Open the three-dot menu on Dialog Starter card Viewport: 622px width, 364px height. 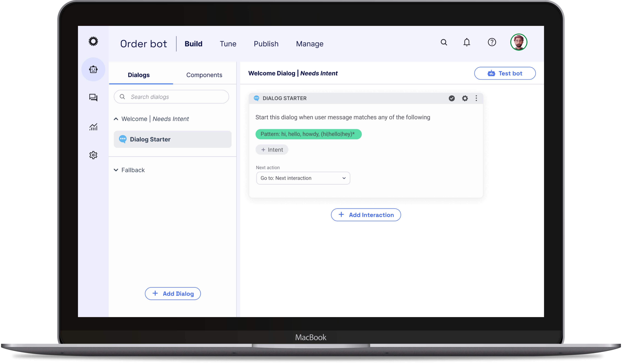[476, 98]
